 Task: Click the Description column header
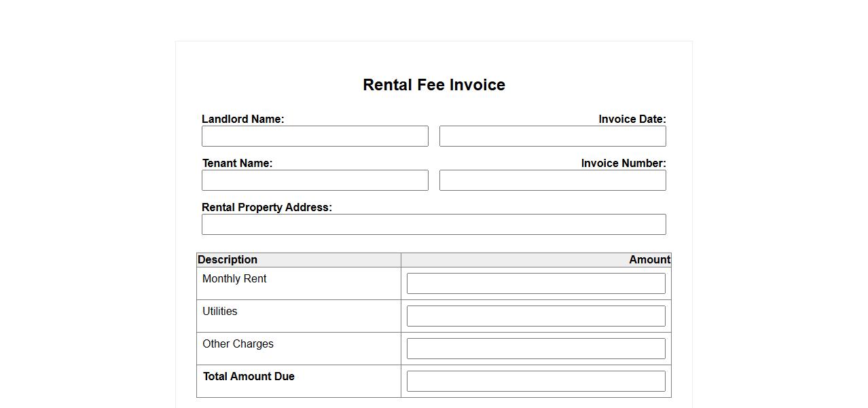click(x=228, y=259)
